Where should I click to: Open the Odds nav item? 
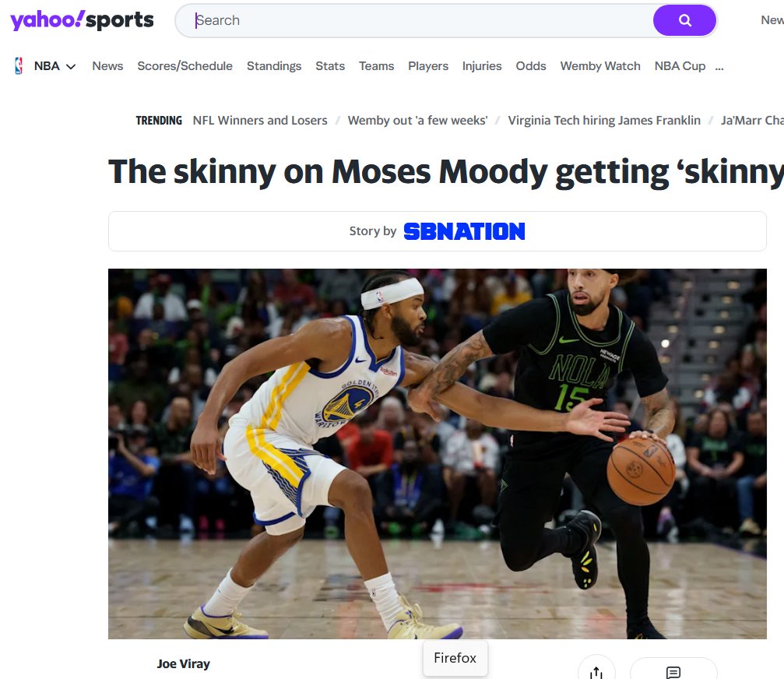pyautogui.click(x=531, y=66)
